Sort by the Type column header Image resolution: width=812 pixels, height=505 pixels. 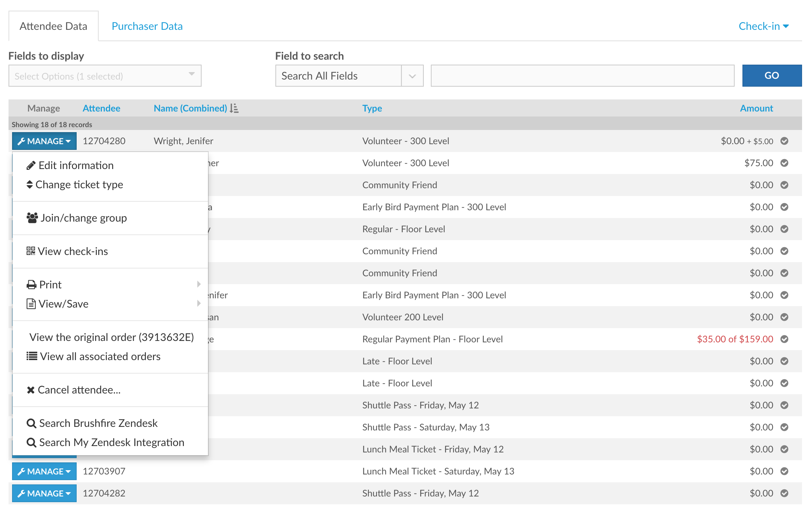(x=372, y=108)
